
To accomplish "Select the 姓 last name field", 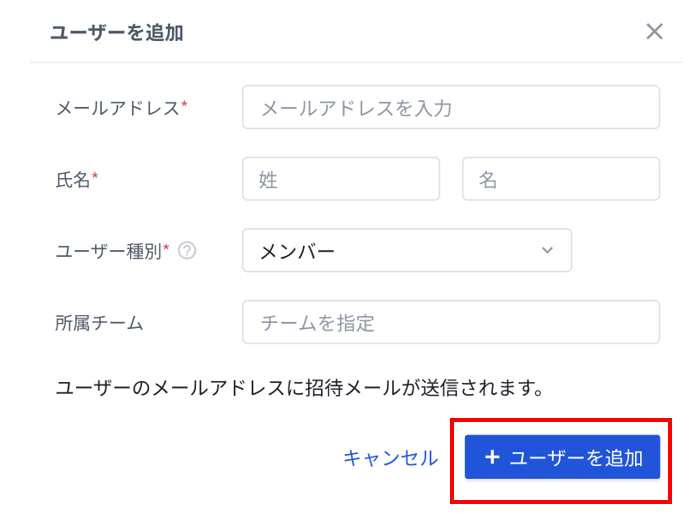I will pyautogui.click(x=341, y=179).
